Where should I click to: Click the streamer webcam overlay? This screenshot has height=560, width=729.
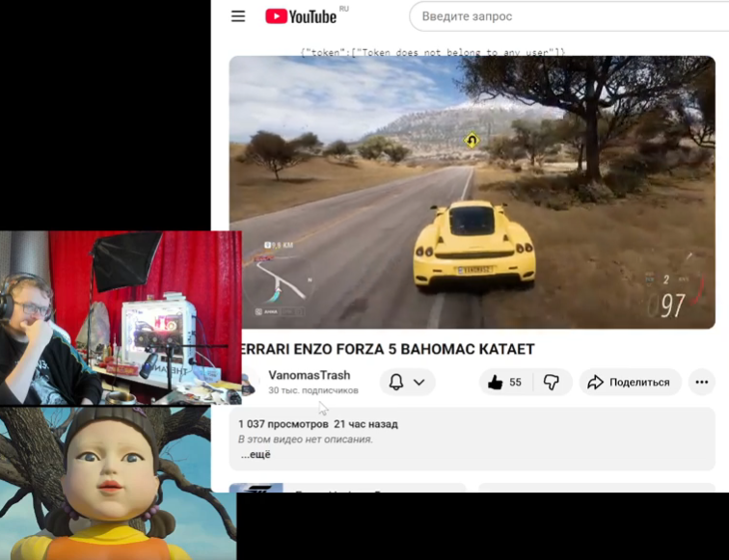coord(121,317)
